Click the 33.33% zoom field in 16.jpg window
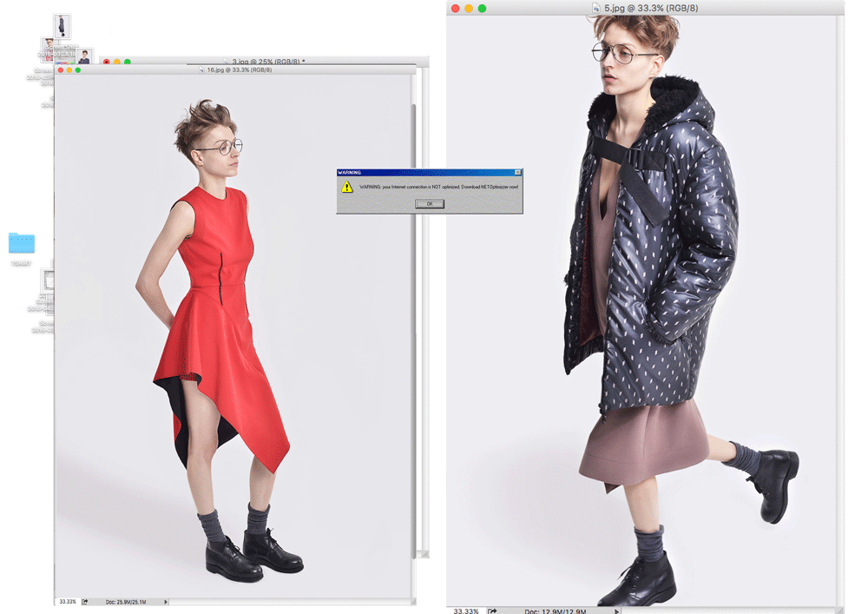 coord(68,601)
